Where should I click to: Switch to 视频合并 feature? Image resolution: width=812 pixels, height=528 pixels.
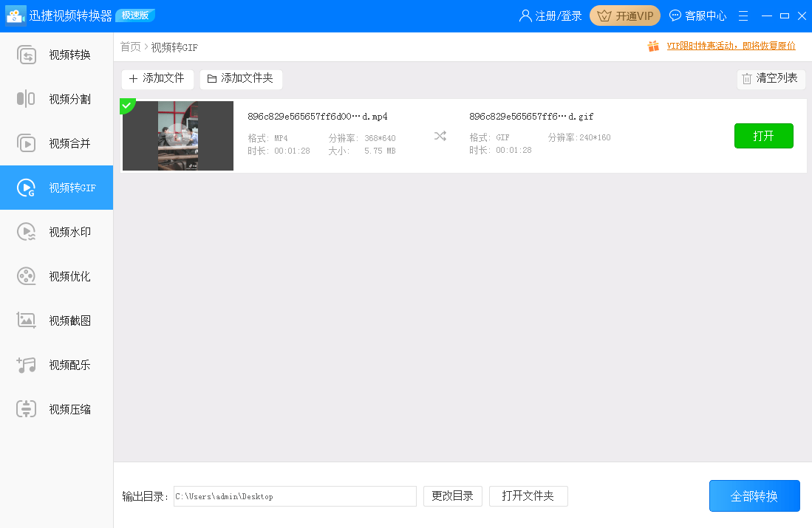click(x=56, y=143)
